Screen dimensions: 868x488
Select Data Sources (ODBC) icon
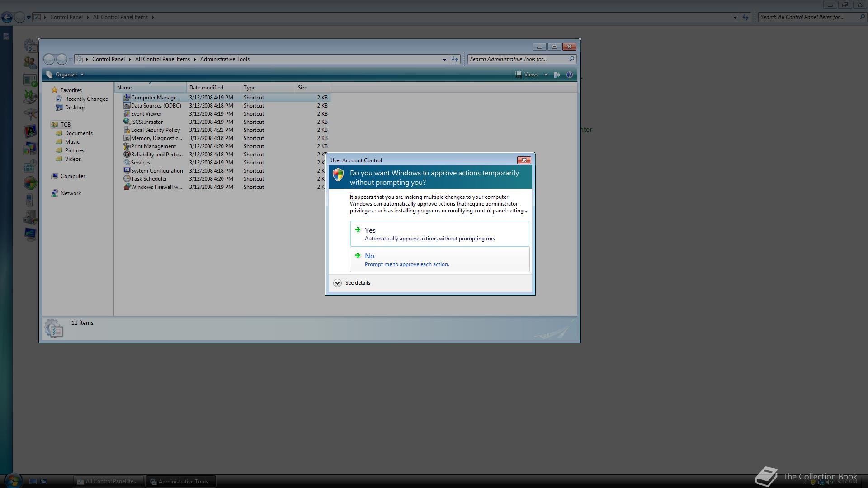coord(127,105)
